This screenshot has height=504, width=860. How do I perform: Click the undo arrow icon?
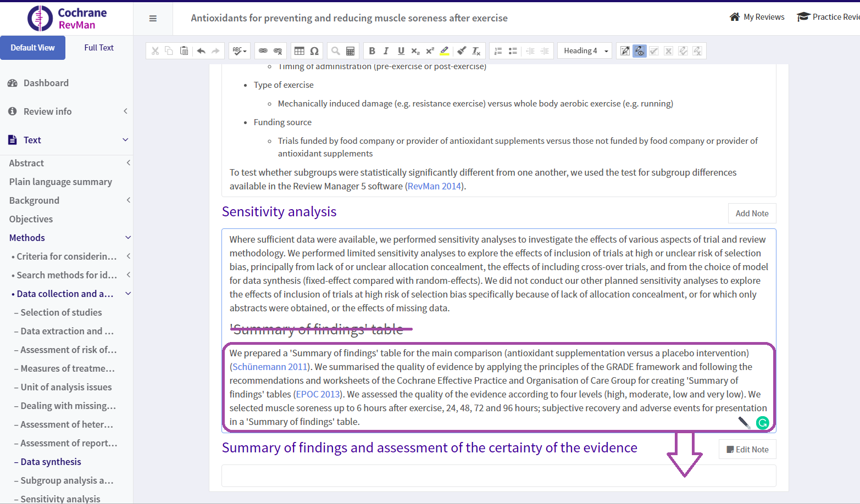[x=201, y=51]
